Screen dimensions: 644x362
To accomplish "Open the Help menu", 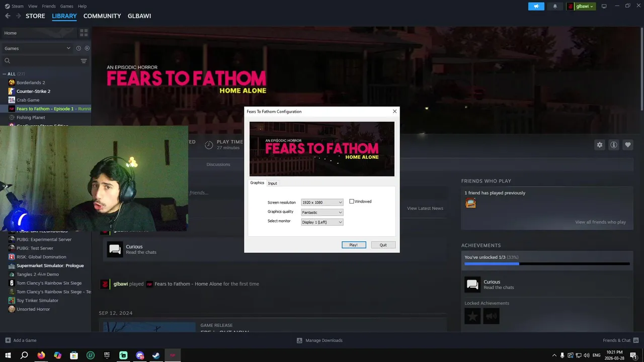I will 82,6.
